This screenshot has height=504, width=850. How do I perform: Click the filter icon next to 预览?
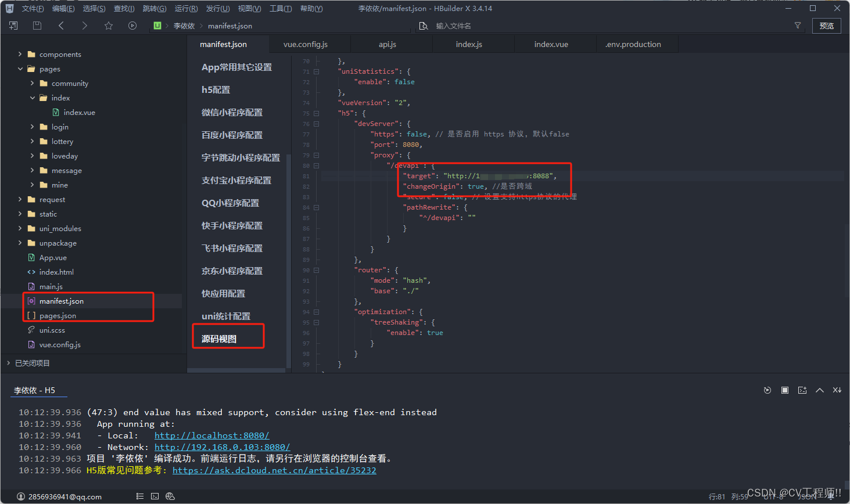point(797,26)
